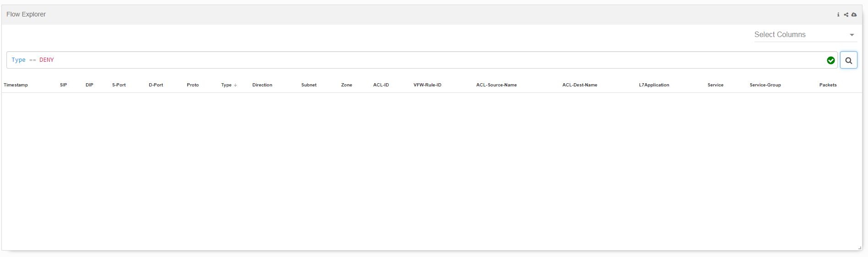
Task: Open the Select Columns dropdown
Action: pyautogui.click(x=805, y=35)
